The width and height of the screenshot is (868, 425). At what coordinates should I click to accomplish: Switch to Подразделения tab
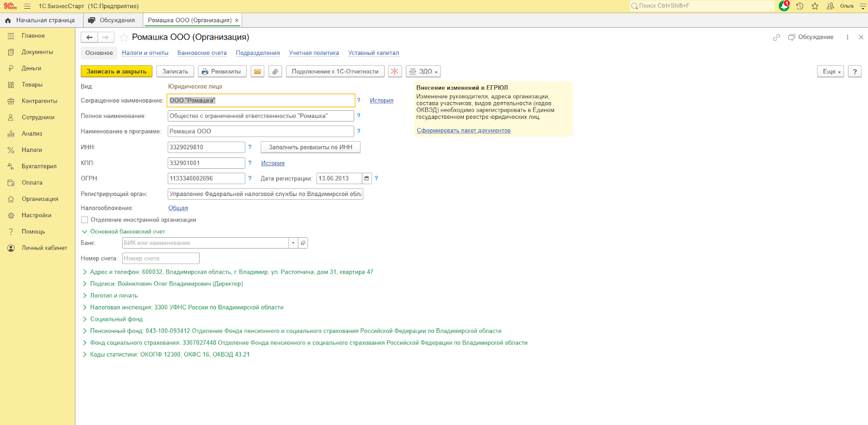258,53
